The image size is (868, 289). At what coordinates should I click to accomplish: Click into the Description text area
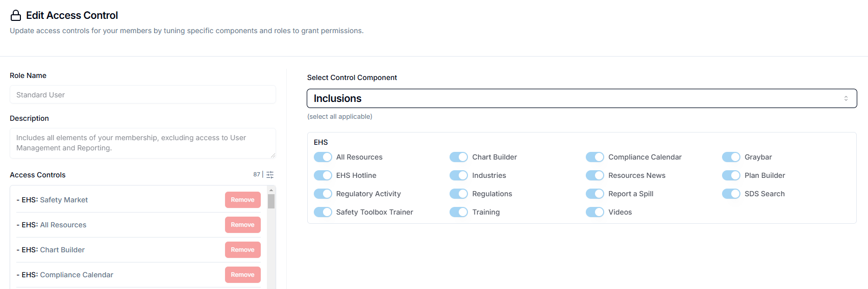pos(143,143)
